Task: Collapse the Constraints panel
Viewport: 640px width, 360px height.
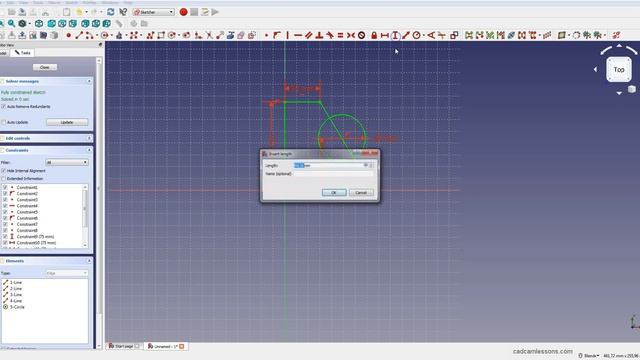Action: click(89, 150)
